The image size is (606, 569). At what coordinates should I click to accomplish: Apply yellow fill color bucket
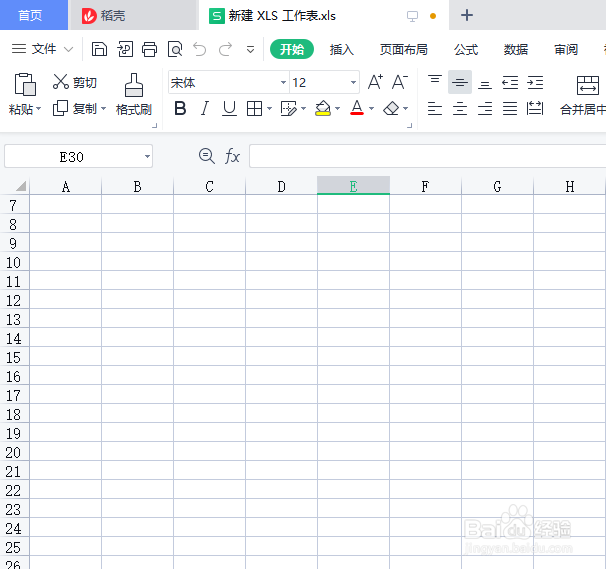click(x=323, y=108)
